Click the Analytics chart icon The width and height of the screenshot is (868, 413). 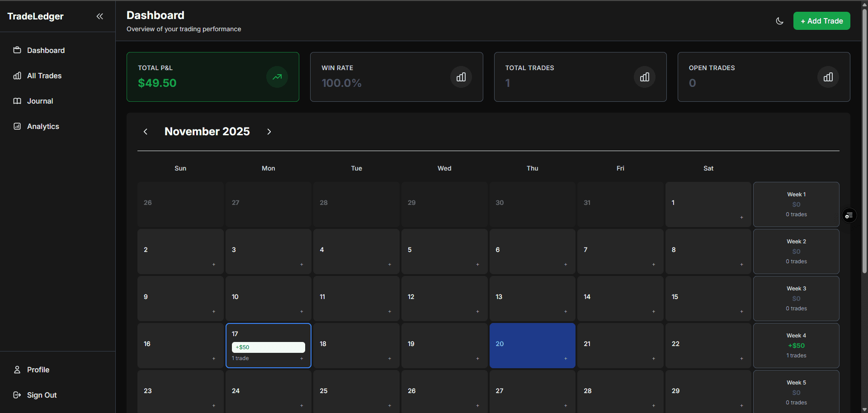pyautogui.click(x=17, y=126)
